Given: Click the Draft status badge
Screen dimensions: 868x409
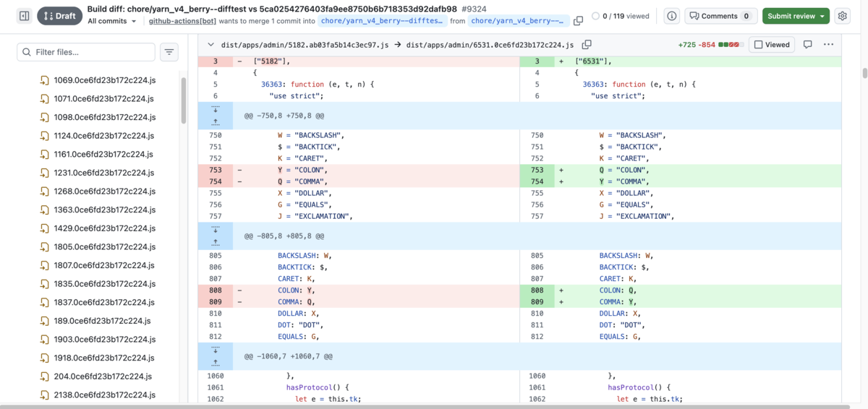Looking at the screenshot, I should click(60, 16).
